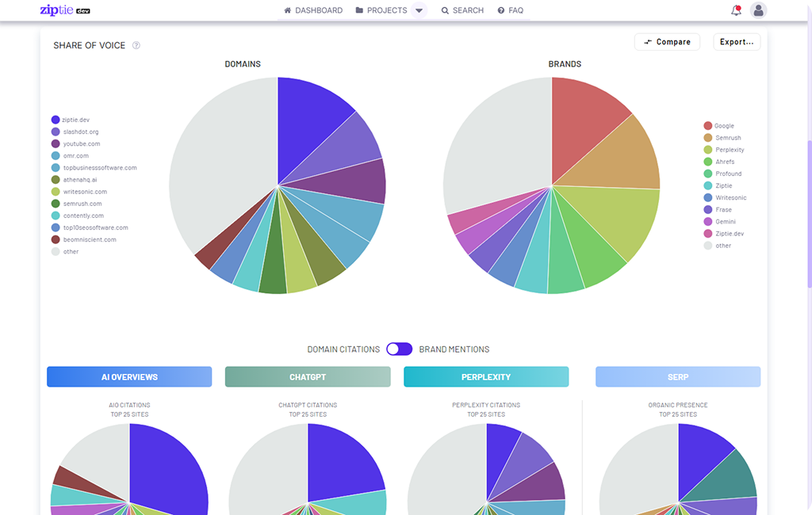Open the notifications bell
The width and height of the screenshot is (812, 515).
tap(736, 10)
